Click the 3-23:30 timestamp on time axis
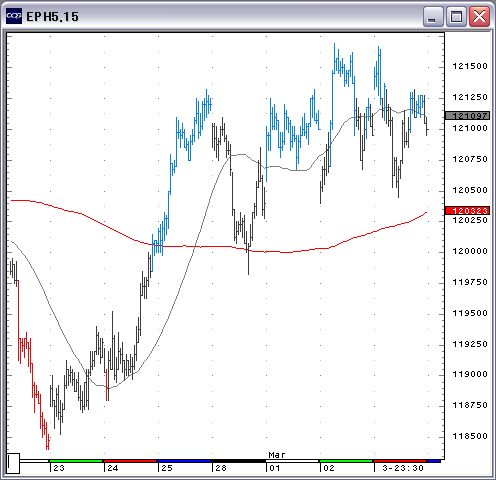The width and height of the screenshot is (496, 480). [x=403, y=468]
